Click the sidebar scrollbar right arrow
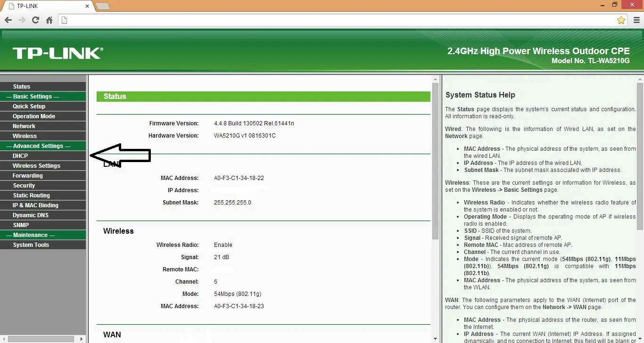Viewport: 644px width, 343px height. pyautogui.click(x=82, y=339)
